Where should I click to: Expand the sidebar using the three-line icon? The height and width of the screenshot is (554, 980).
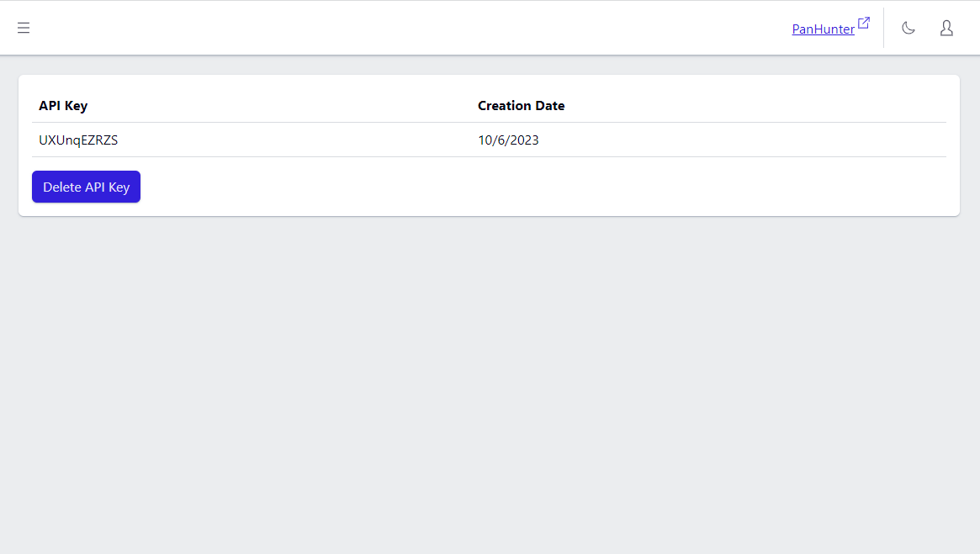click(24, 28)
